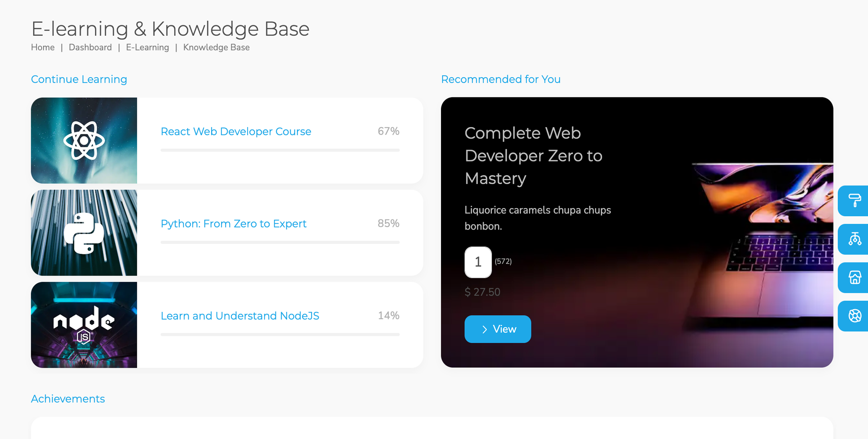The height and width of the screenshot is (439, 868).
Task: Click the Python logo thumbnail
Action: [x=84, y=233]
